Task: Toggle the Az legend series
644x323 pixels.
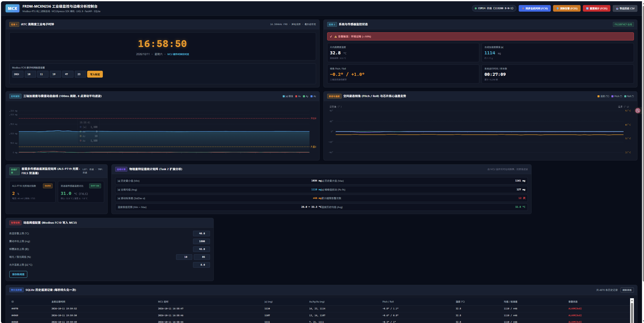Action: coord(313,96)
